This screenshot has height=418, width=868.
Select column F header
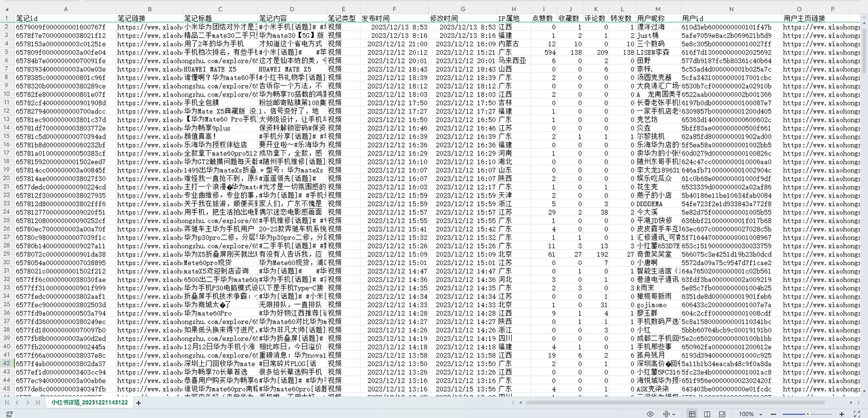(394, 9)
